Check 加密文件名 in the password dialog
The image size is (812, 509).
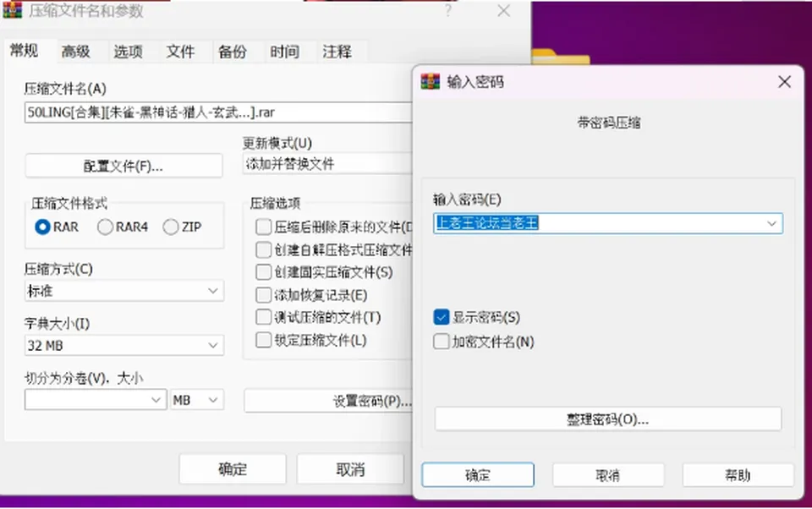[x=442, y=342]
